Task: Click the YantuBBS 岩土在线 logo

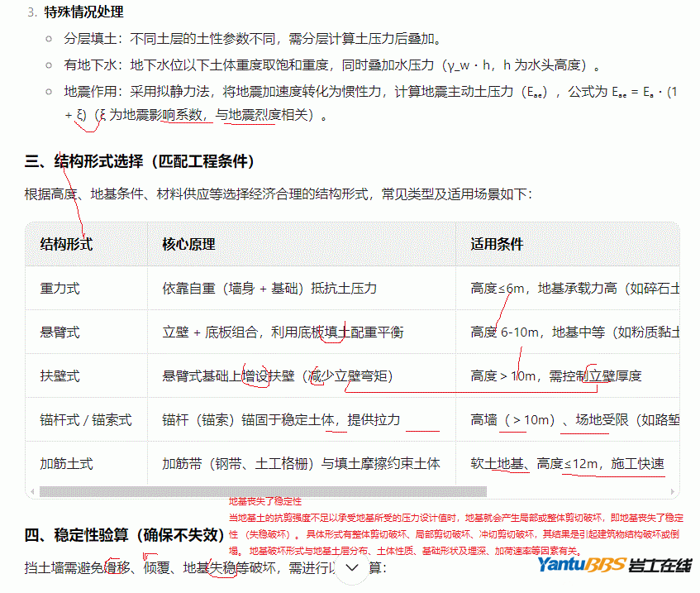Action: (614, 566)
